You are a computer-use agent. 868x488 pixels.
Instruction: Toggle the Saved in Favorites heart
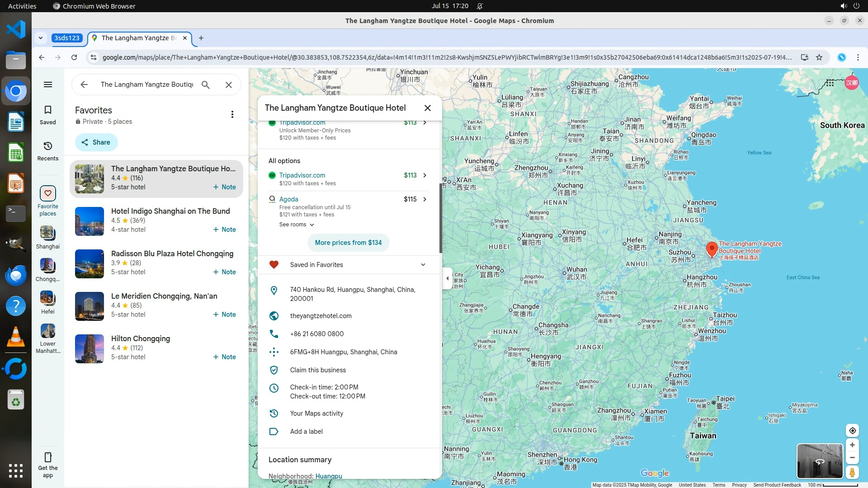[274, 265]
